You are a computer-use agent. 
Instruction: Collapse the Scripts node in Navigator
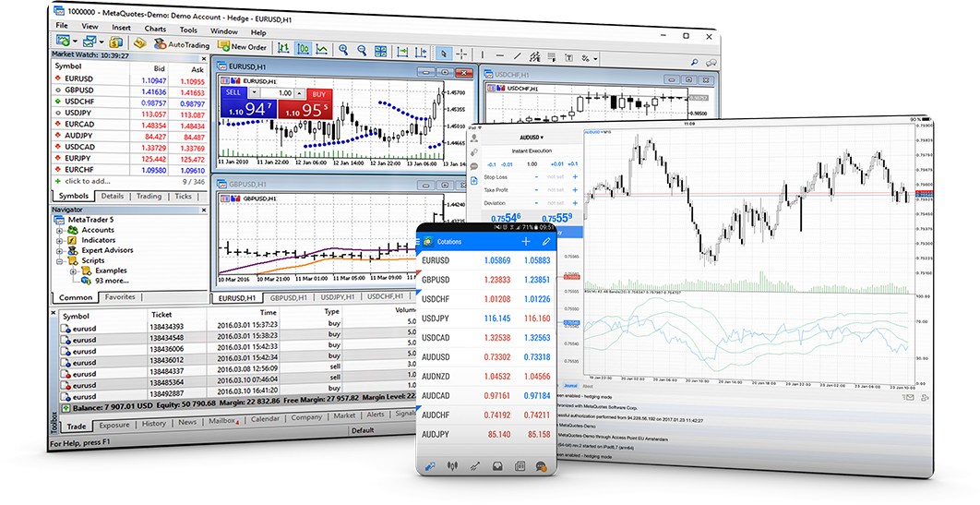tap(60, 260)
